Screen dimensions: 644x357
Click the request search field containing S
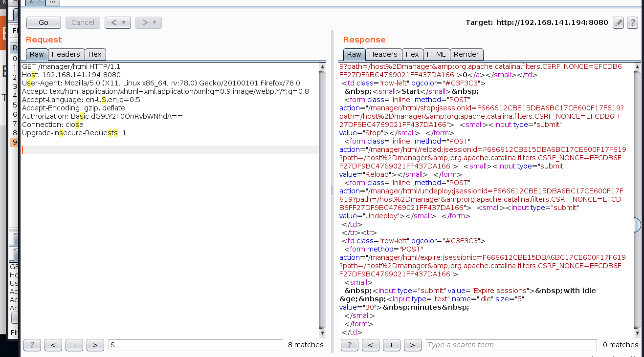click(195, 345)
